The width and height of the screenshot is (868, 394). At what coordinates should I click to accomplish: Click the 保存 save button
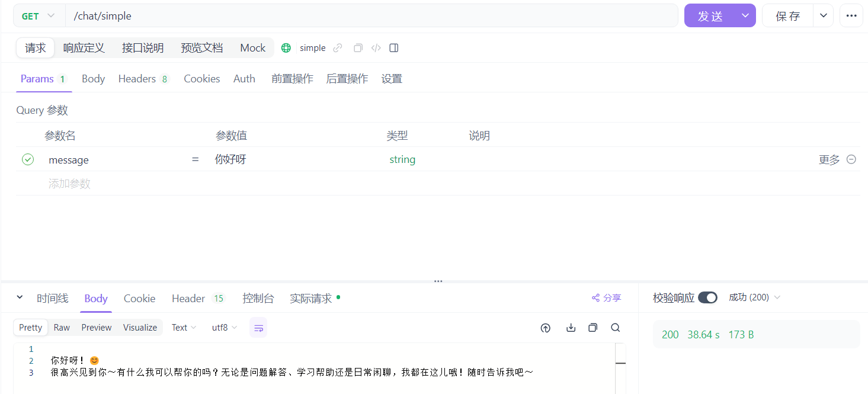[787, 15]
